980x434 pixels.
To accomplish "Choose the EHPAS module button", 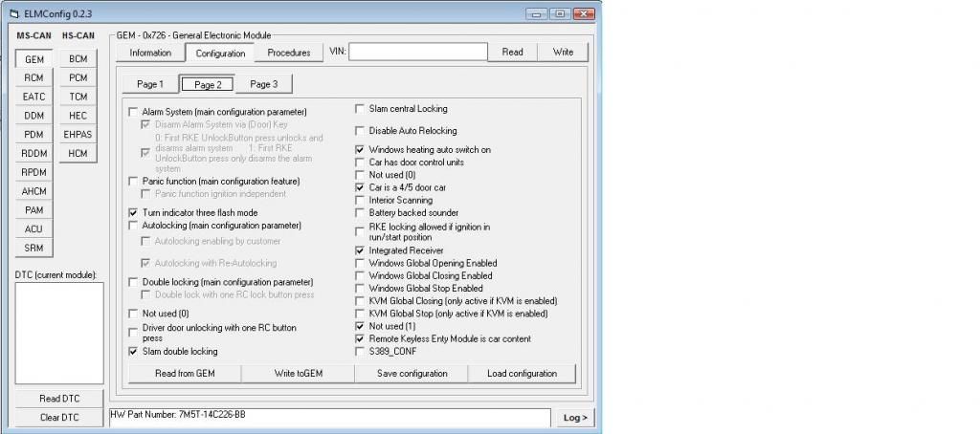I will click(x=78, y=135).
